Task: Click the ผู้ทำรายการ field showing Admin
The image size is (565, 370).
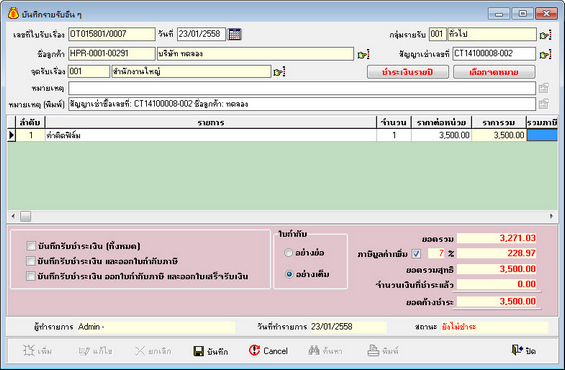Action: click(x=156, y=327)
